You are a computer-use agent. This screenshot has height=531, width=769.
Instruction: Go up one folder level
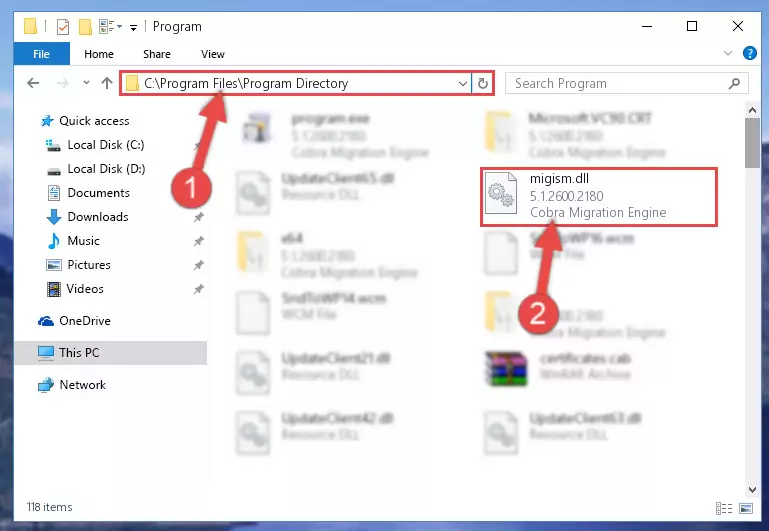pos(107,83)
